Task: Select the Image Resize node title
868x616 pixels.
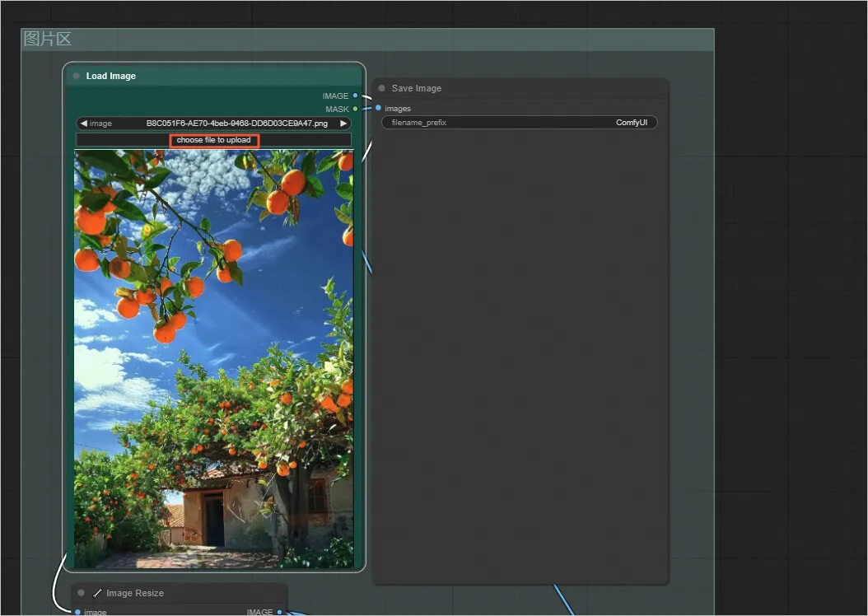Action: click(135, 593)
